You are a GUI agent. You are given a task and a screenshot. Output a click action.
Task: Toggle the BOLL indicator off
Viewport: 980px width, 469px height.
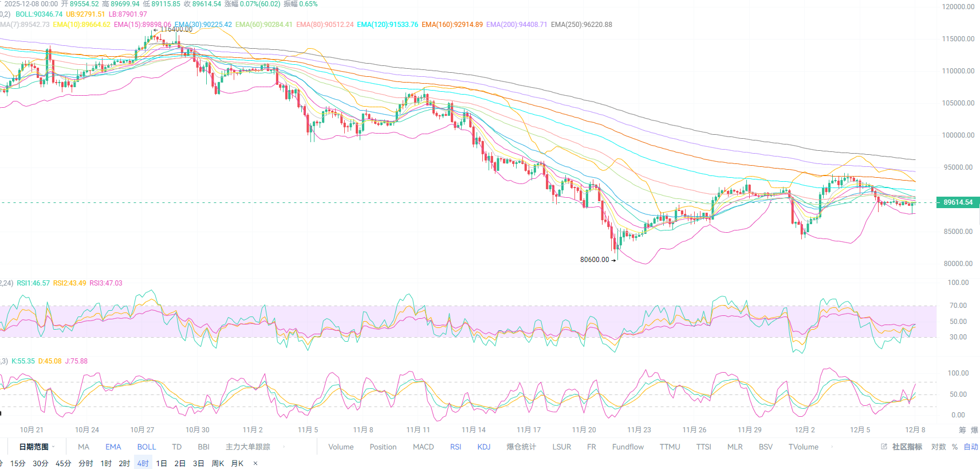click(x=146, y=447)
